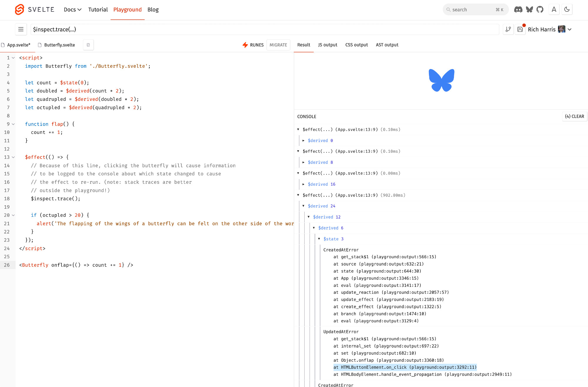This screenshot has height=387, width=588.
Task: Click the search box
Action: click(x=475, y=10)
